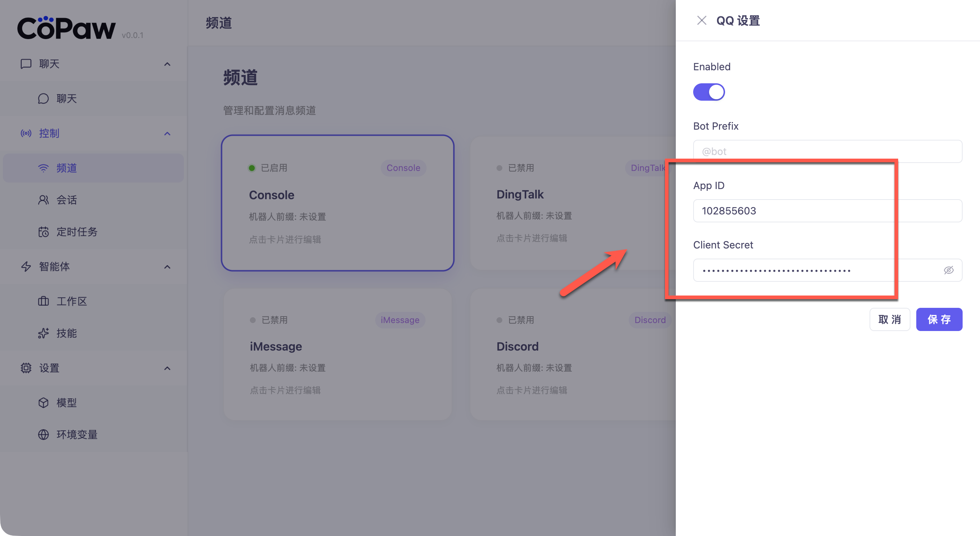980x536 pixels.
Task: Click the chat bubble icon beside 聊天 submenu
Action: 43,99
